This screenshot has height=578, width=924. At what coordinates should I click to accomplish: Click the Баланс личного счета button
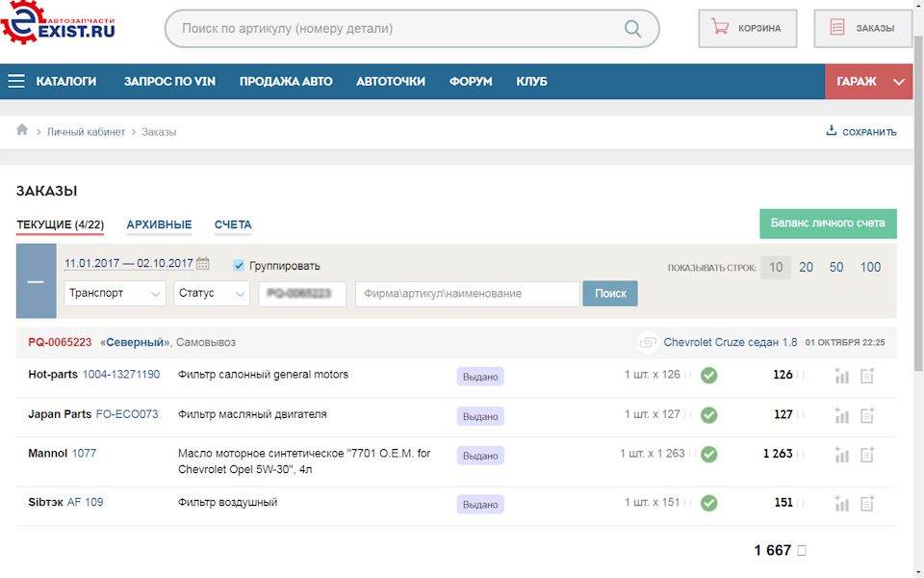[828, 223]
